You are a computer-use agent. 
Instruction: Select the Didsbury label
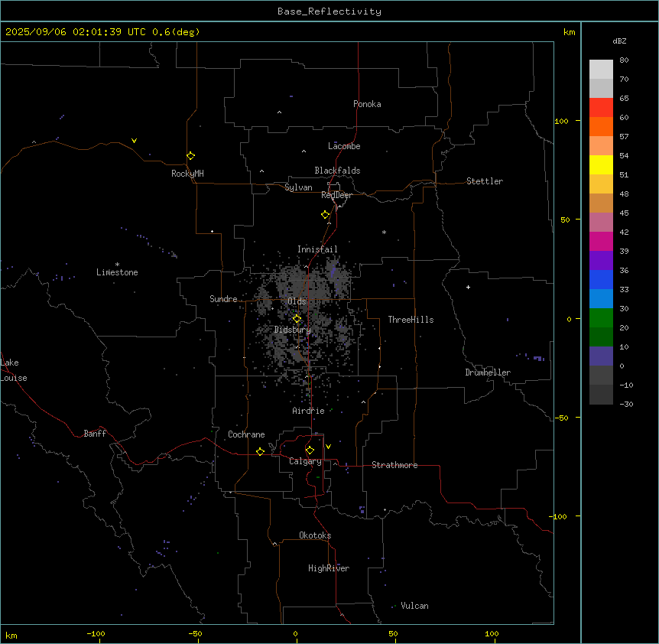[293, 330]
